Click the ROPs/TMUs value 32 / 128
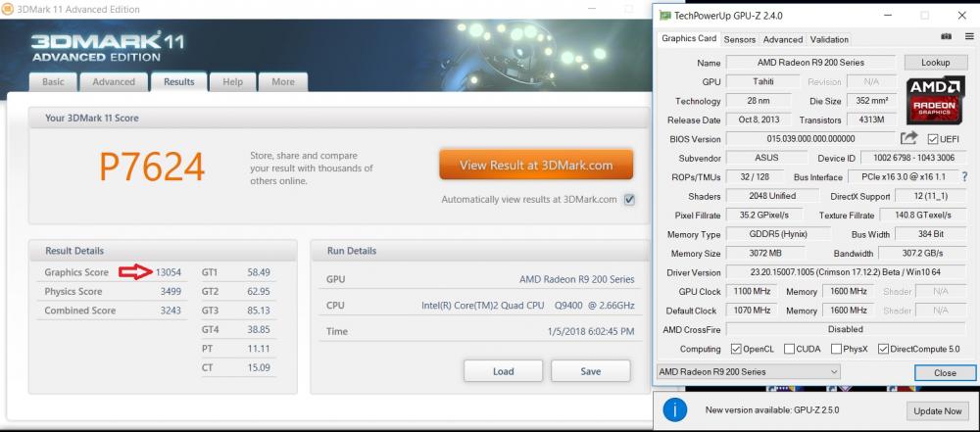 [x=755, y=177]
